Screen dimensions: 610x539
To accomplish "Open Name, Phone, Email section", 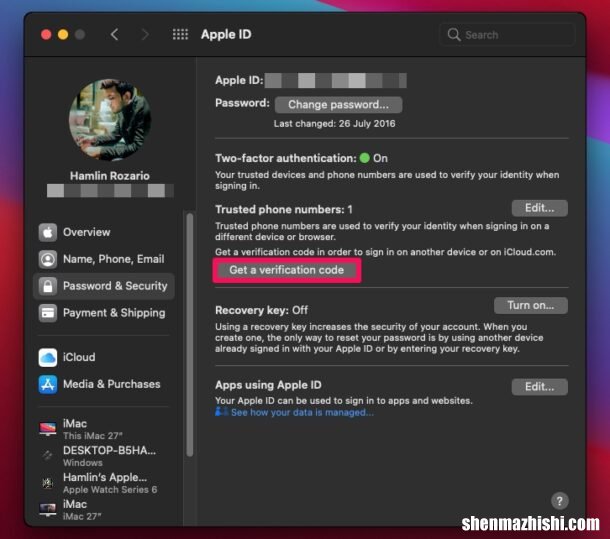I will [104, 259].
